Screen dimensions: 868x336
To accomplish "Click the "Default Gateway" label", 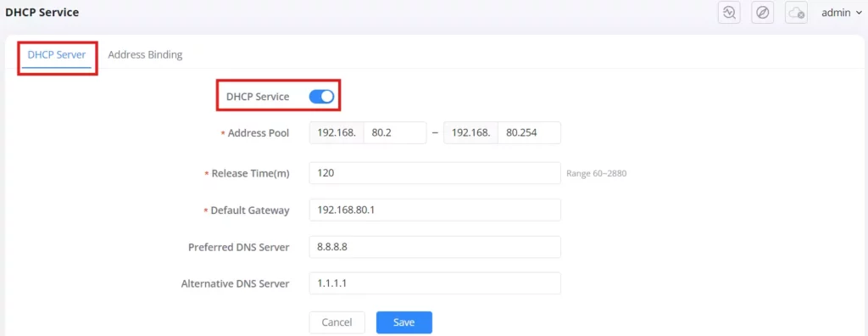I will click(250, 210).
